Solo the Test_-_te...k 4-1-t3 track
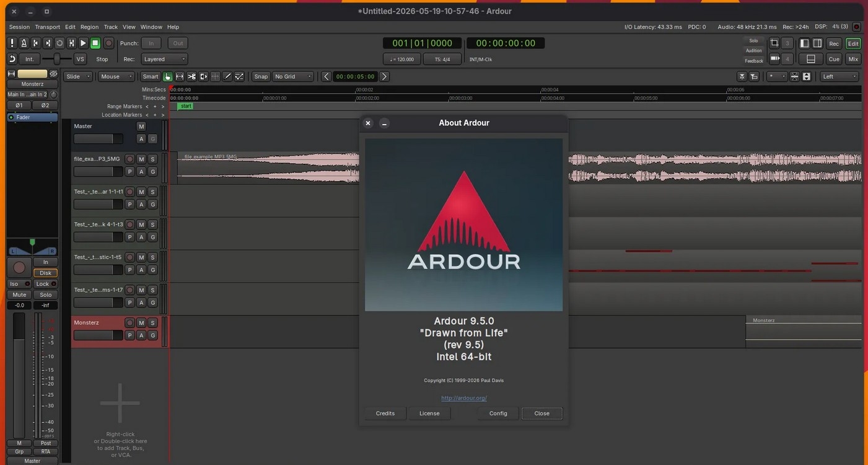Screen dimensions: 868x465 pyautogui.click(x=152, y=224)
